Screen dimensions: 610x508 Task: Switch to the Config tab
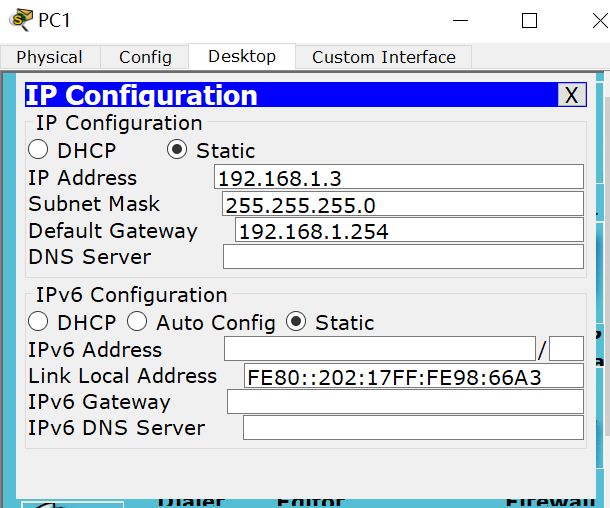(145, 57)
